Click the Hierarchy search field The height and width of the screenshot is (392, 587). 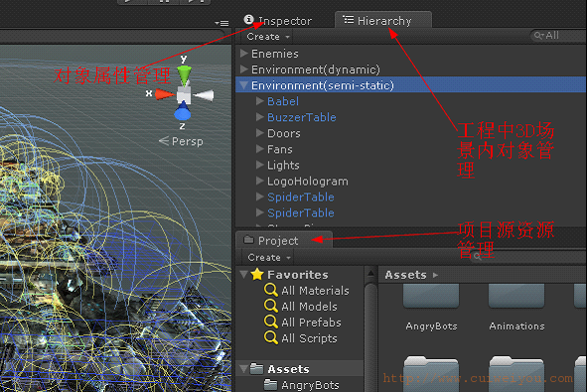click(x=558, y=36)
